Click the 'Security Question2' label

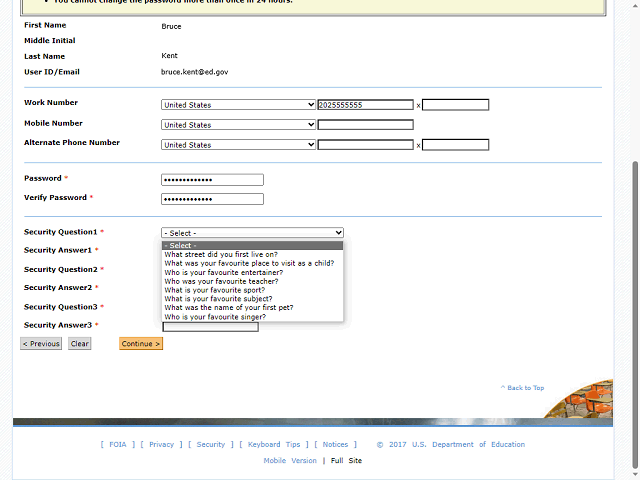61,269
